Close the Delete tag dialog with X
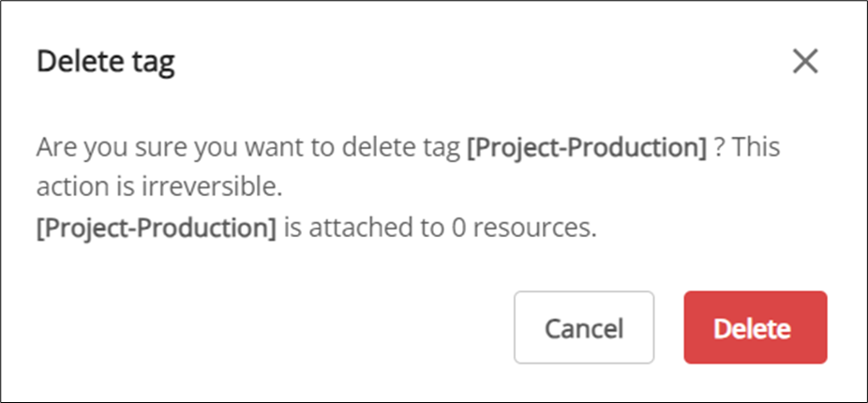Screen dimensions: 868x403 point(805,62)
